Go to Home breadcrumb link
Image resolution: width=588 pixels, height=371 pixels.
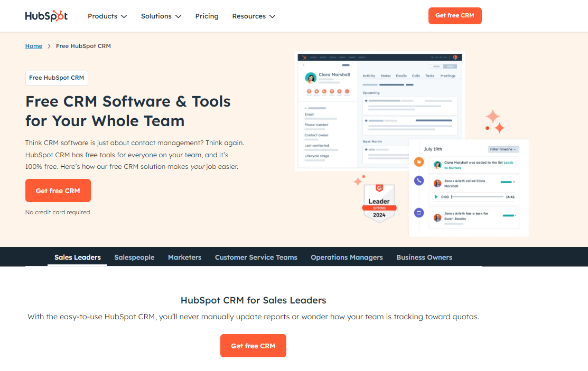tap(34, 46)
